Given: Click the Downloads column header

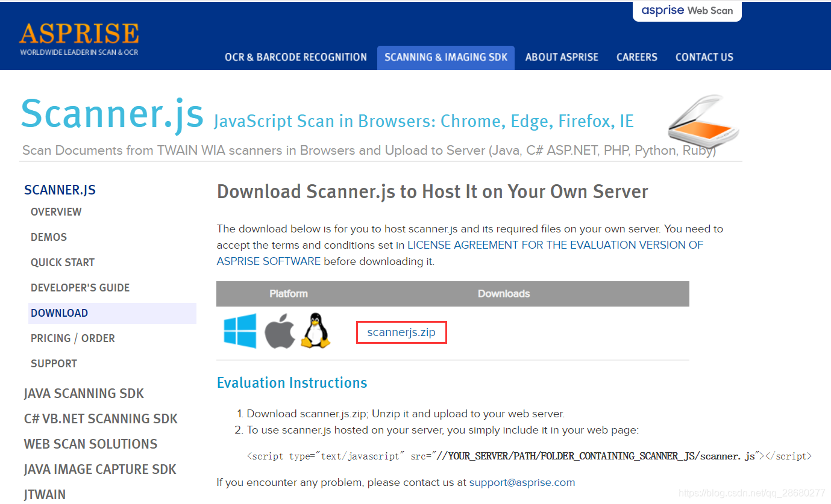Looking at the screenshot, I should click(x=504, y=294).
